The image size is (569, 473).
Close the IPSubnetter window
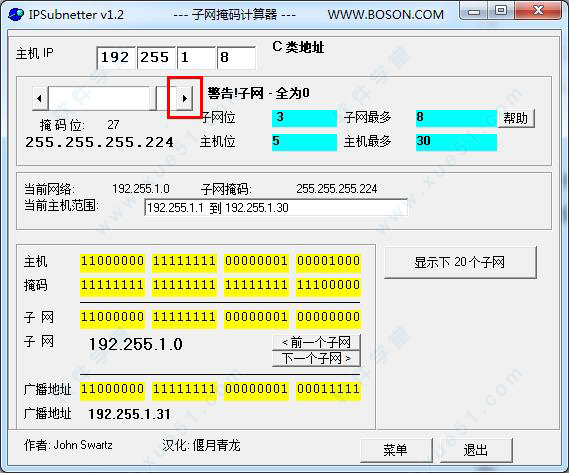click(538, 11)
